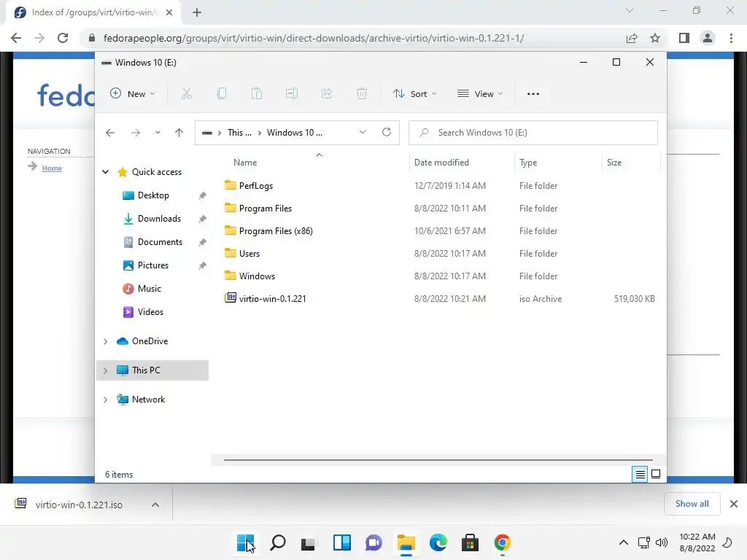Open a new Chrome tab
This screenshot has height=560, width=747.
pyautogui.click(x=197, y=12)
